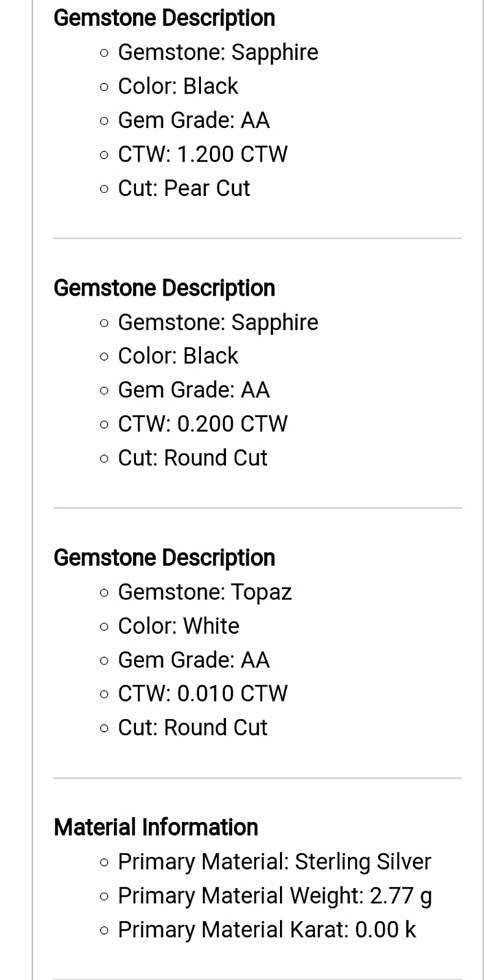Select Cut: Round Cut under Topaz
This screenshot has height=980, width=503.
tap(192, 728)
